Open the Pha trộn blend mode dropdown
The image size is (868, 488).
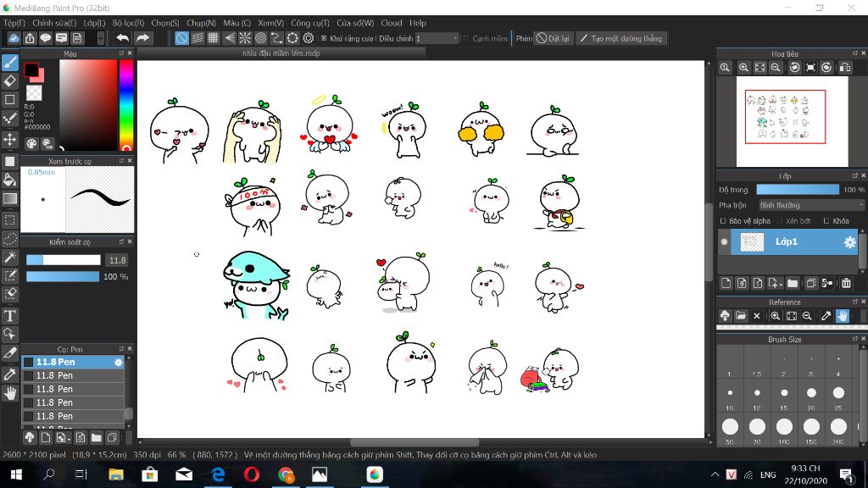coord(810,205)
